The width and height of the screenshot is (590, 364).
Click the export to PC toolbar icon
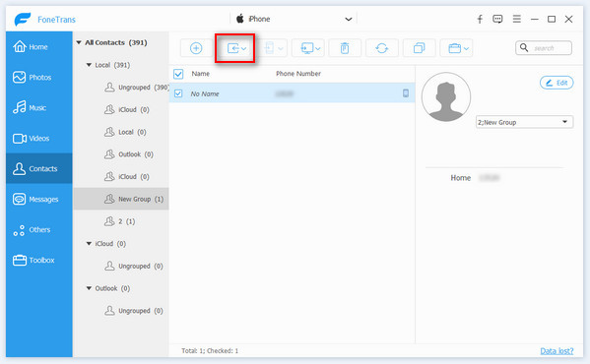[307, 48]
